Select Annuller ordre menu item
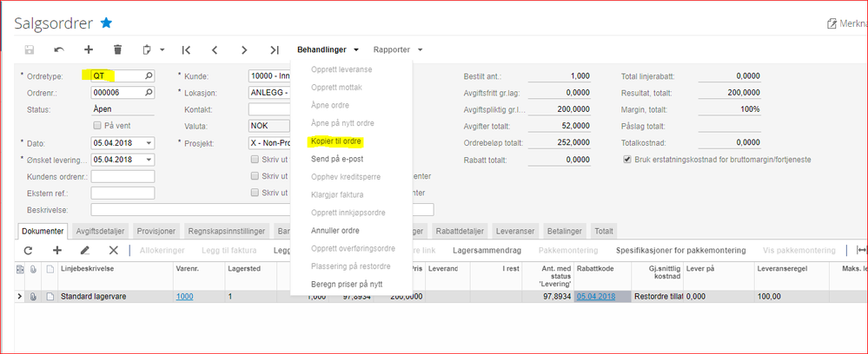Viewport: 868px width, 354px height. 335,230
